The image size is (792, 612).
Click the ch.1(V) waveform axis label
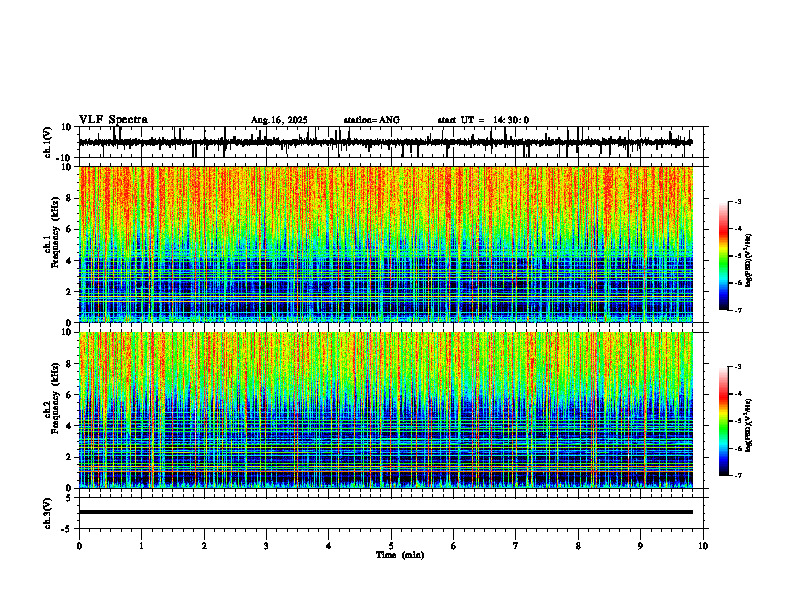[x=48, y=142]
